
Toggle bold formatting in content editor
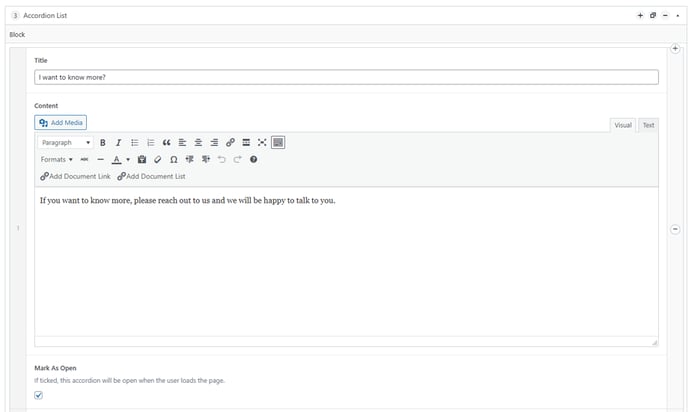[103, 143]
